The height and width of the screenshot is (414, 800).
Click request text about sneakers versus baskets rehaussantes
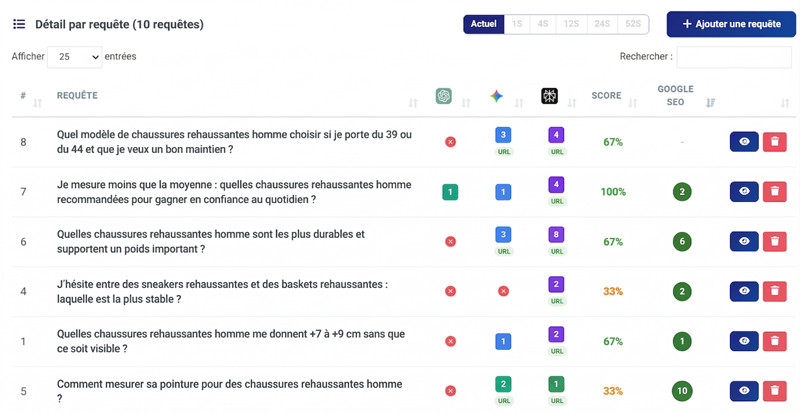(x=222, y=291)
